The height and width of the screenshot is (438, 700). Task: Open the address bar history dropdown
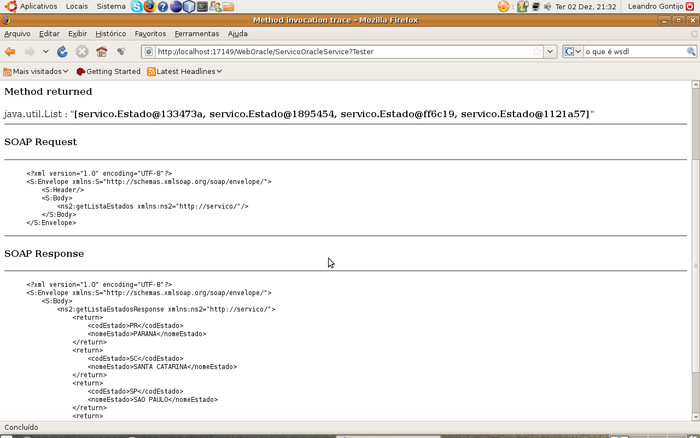[x=550, y=52]
